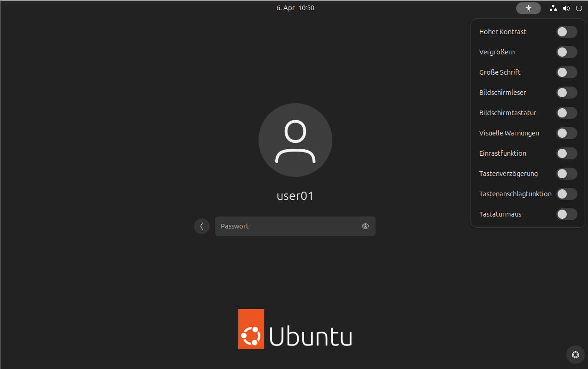The height and width of the screenshot is (369, 588).
Task: Click into the Passwort input field
Action: point(288,226)
